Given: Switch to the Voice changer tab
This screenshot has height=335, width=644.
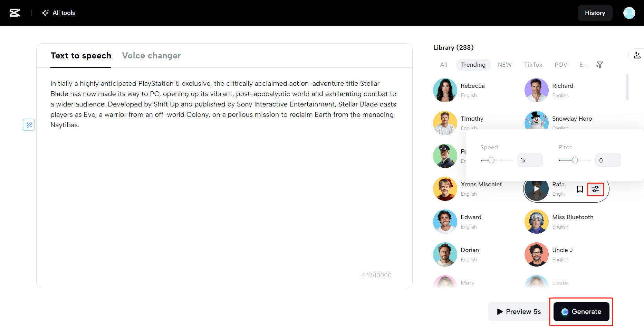Looking at the screenshot, I should (x=151, y=56).
